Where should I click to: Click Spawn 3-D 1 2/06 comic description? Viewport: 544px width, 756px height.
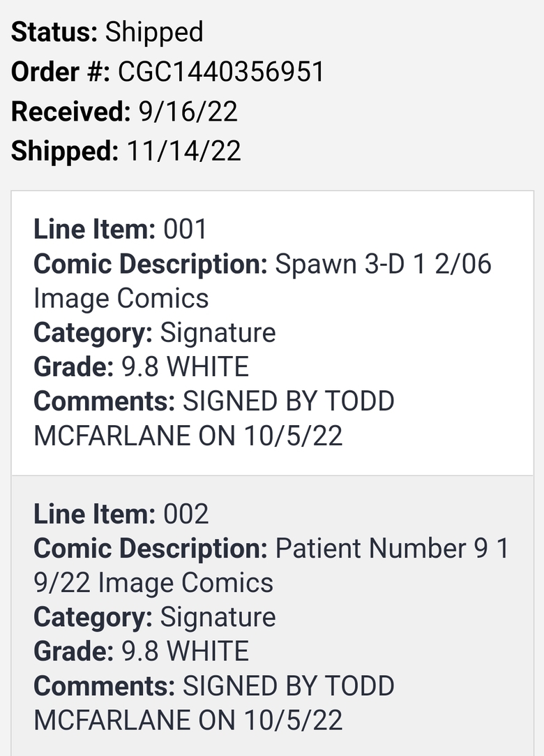(383, 264)
